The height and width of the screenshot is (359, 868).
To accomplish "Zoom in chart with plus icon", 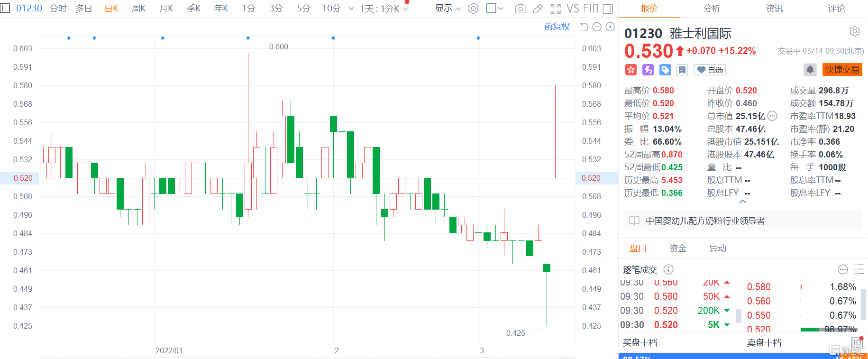I will pyautogui.click(x=610, y=27).
